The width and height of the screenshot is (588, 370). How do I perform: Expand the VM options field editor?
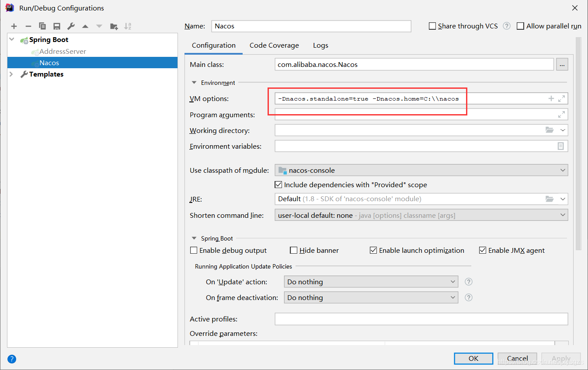562,99
